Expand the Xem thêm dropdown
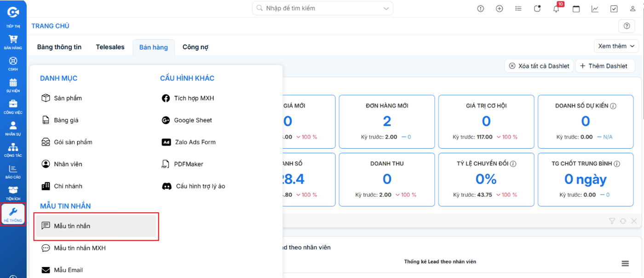The image size is (644, 278). tap(616, 46)
